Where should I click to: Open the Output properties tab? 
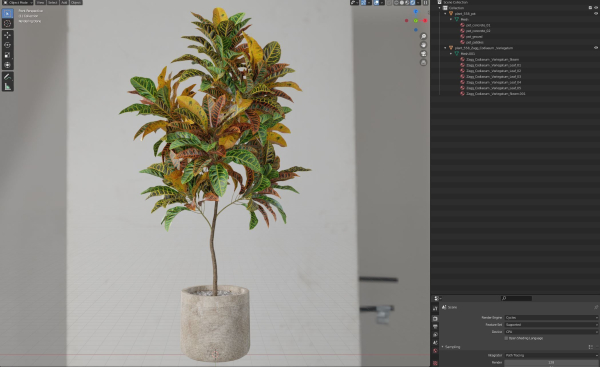(x=435, y=327)
